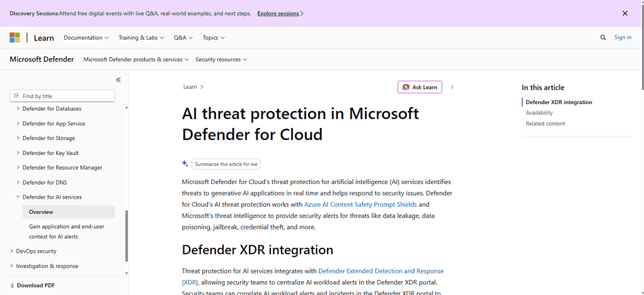The height and width of the screenshot is (295, 644).
Task: Open the Documentation dropdown menu
Action: click(86, 37)
